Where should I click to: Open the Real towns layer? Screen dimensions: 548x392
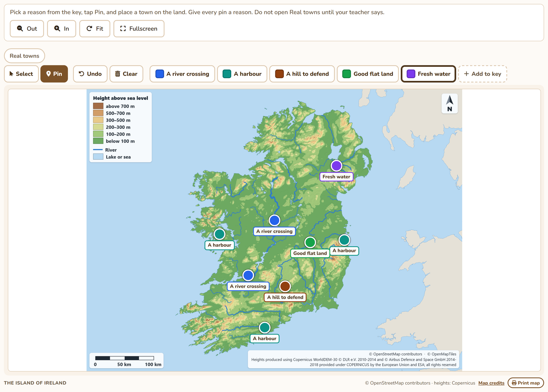tap(24, 56)
